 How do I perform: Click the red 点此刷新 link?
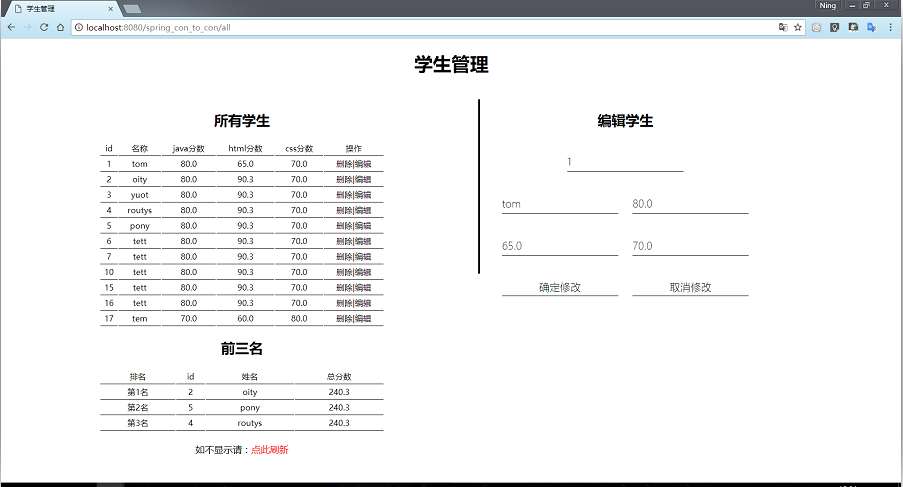pyautogui.click(x=270, y=450)
